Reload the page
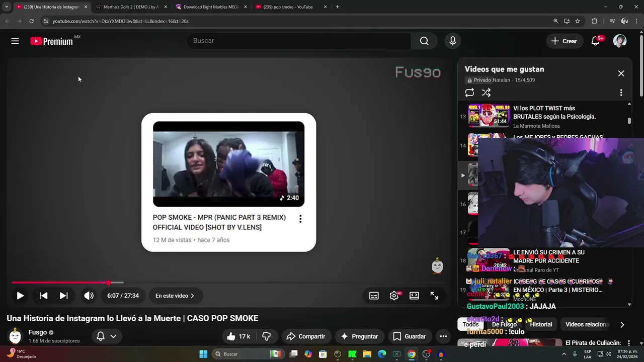The image size is (644, 362). (31, 21)
